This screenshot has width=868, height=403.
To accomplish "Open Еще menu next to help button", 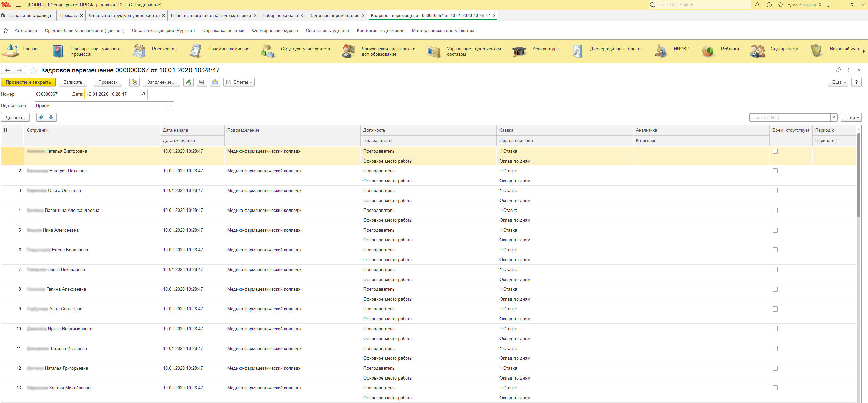I will pyautogui.click(x=838, y=82).
